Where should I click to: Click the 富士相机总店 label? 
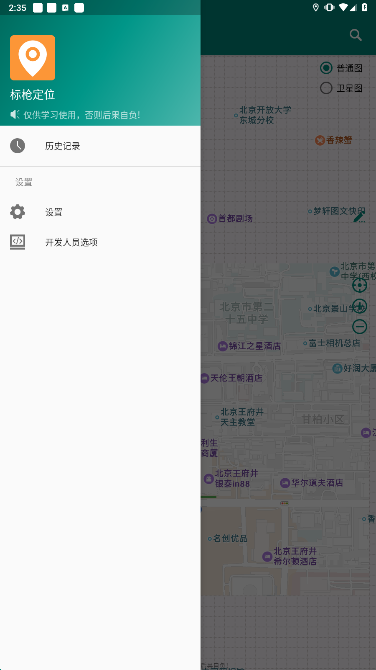click(x=332, y=343)
